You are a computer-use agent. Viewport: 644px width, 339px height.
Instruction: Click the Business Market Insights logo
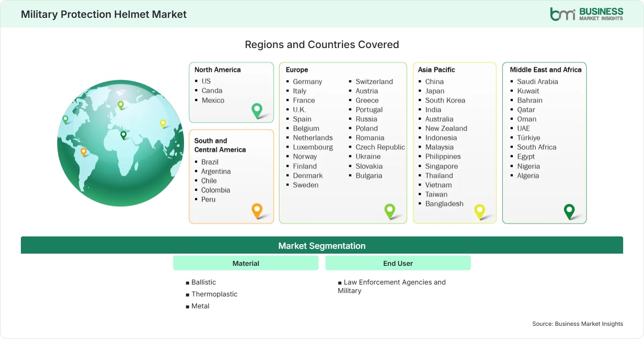pyautogui.click(x=586, y=14)
